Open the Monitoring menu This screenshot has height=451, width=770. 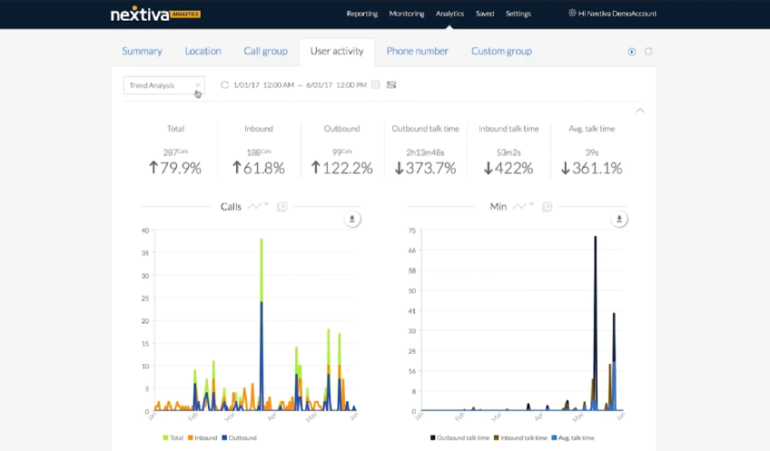(x=408, y=14)
